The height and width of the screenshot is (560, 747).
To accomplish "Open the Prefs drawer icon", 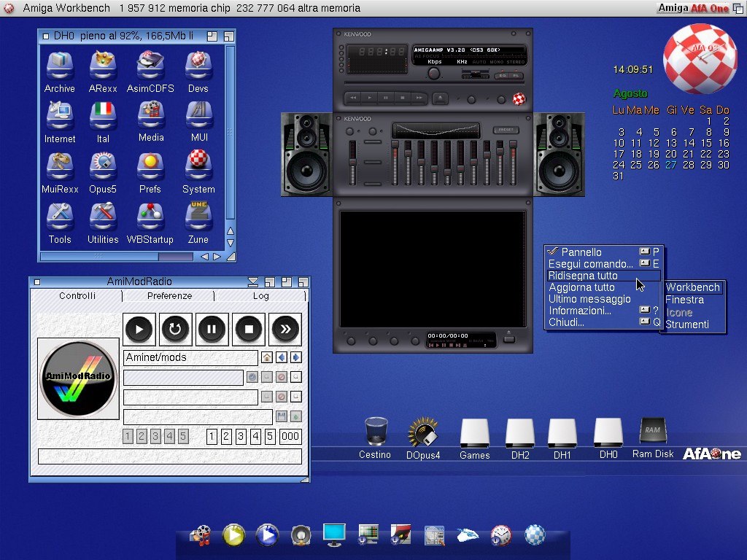I will click(x=150, y=166).
